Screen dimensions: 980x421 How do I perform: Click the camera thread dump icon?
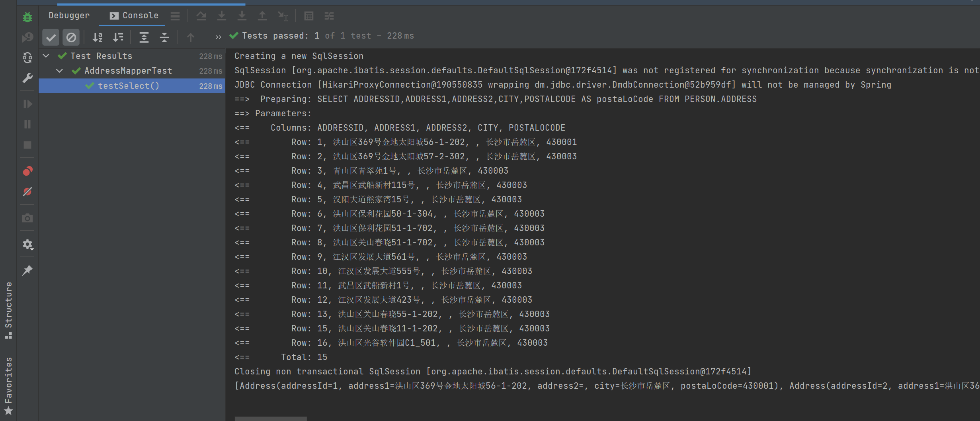pyautogui.click(x=27, y=218)
